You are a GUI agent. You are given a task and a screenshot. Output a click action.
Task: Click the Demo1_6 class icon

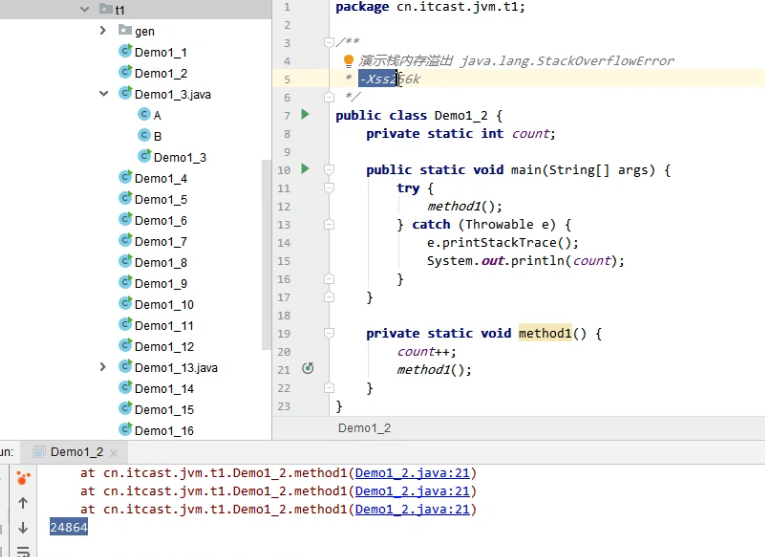[x=125, y=219]
